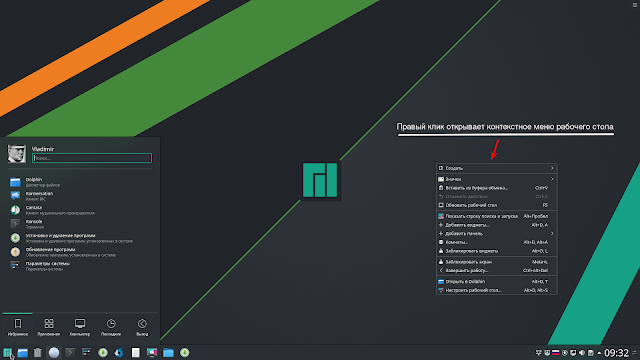Choose Обновить рабочий стол menu entry
The image size is (640, 360).
(x=496, y=205)
